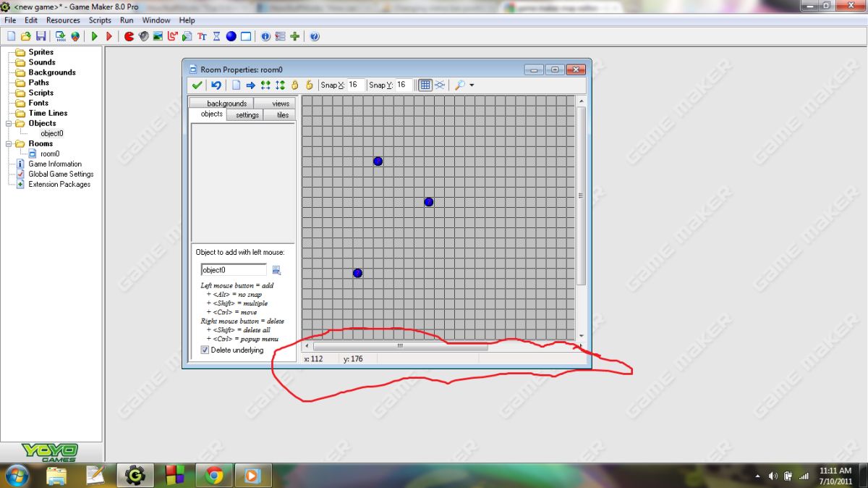Collapse the Rooms folder in resource tree
Viewport: 868px width, 488px height.
[9, 144]
